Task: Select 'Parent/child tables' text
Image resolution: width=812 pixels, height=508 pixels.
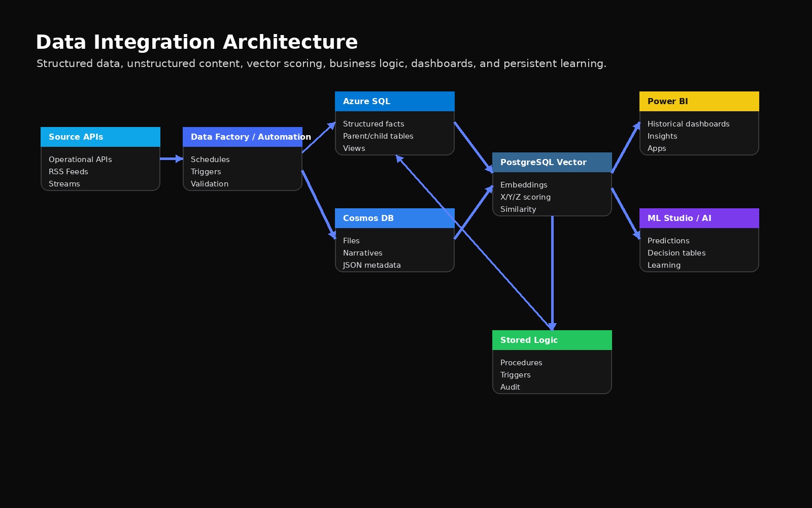Action: [378, 136]
